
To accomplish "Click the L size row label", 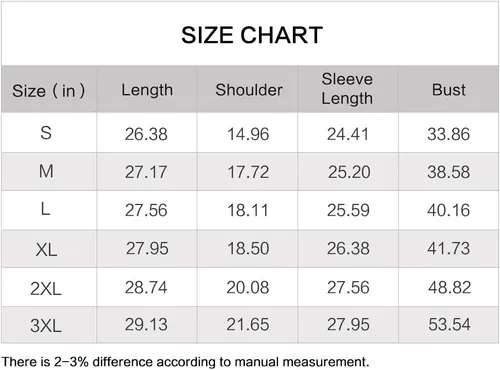I will coord(45,209).
